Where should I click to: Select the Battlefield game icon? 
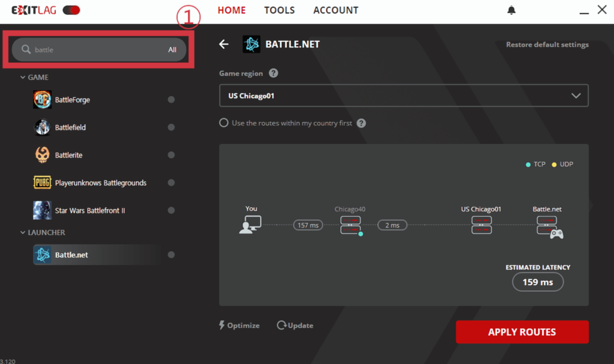click(42, 127)
